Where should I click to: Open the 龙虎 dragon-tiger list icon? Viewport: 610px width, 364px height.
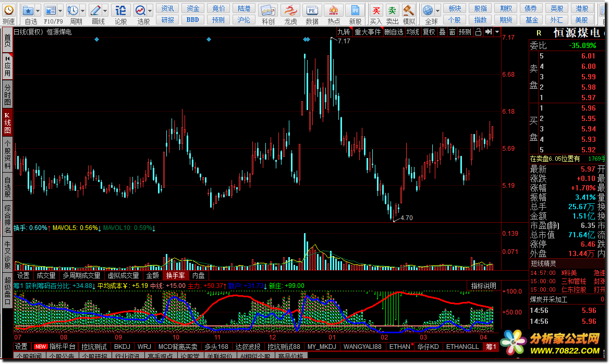click(x=290, y=10)
